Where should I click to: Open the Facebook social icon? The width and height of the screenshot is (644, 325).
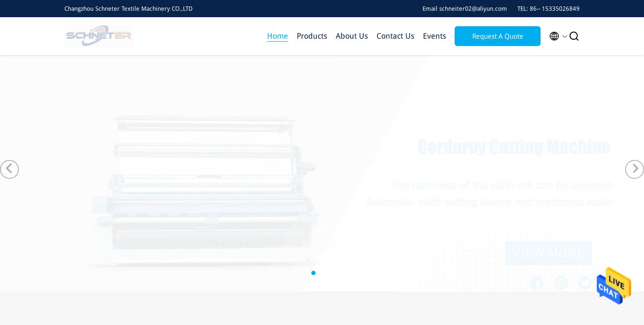tap(536, 283)
